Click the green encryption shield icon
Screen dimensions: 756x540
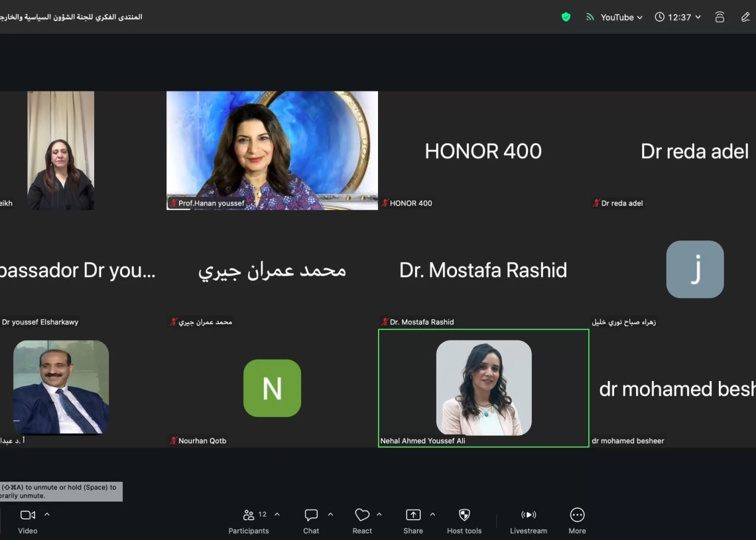(x=566, y=17)
